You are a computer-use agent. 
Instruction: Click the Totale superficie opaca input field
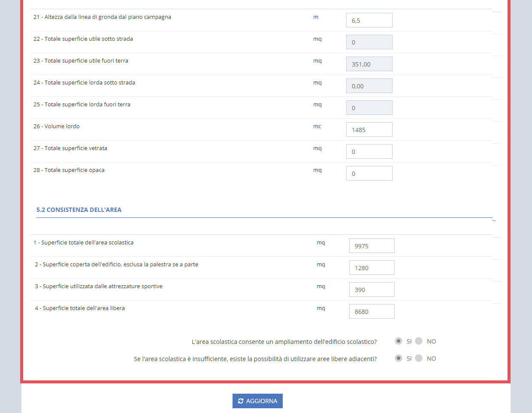click(x=369, y=173)
